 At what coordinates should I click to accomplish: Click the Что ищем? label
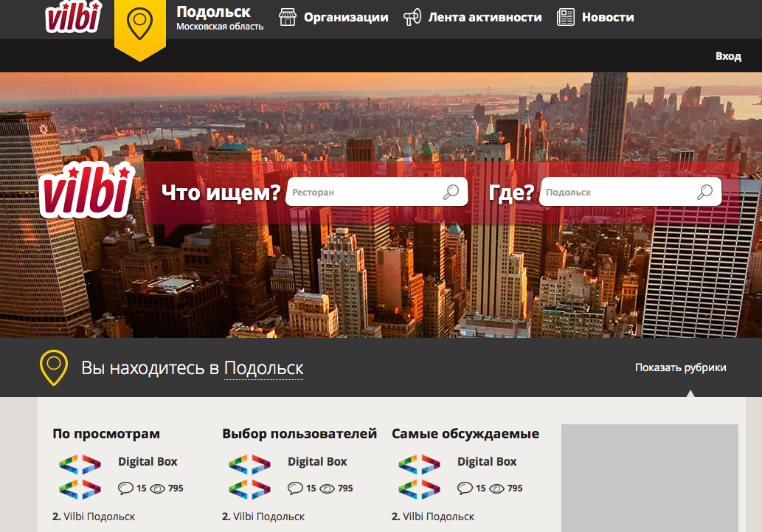click(221, 193)
